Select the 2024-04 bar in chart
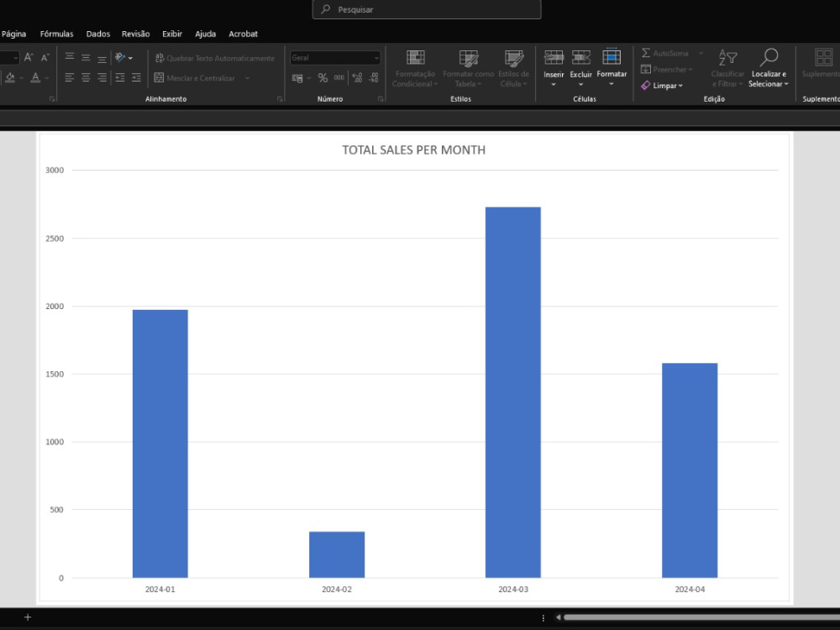The image size is (840, 630). pos(690,470)
